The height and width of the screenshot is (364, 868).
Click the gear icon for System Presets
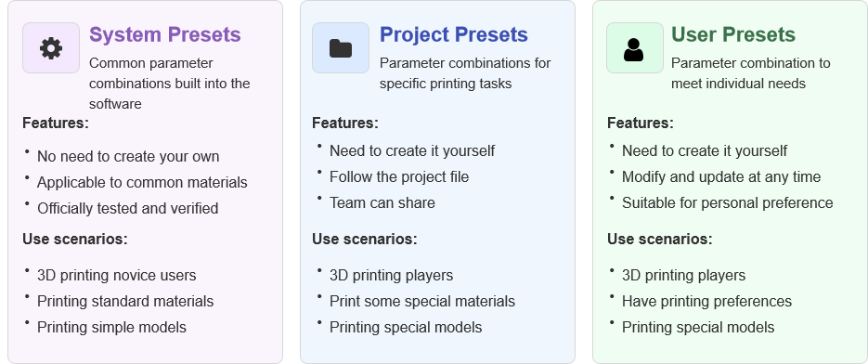(51, 48)
